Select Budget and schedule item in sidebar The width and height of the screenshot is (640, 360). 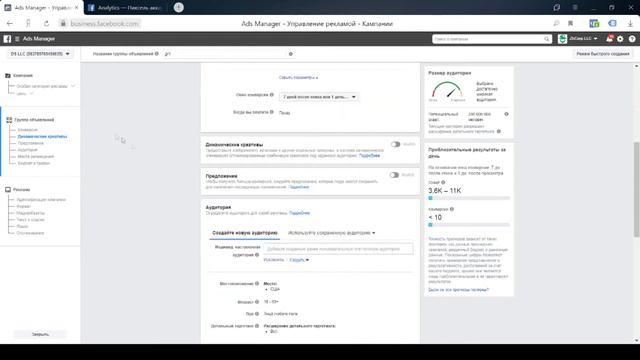click(x=33, y=163)
